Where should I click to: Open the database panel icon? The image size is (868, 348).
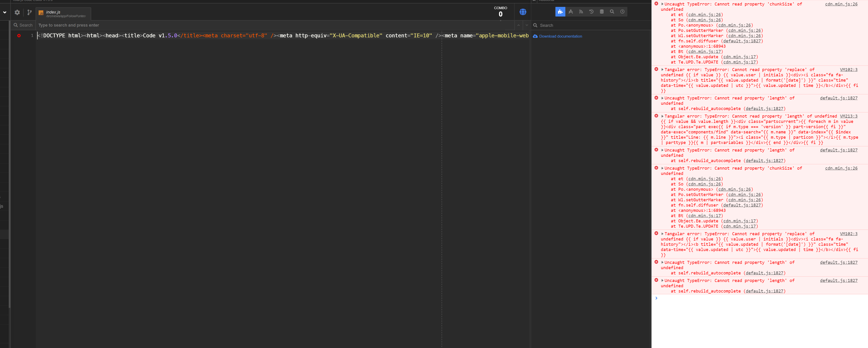[x=601, y=12]
